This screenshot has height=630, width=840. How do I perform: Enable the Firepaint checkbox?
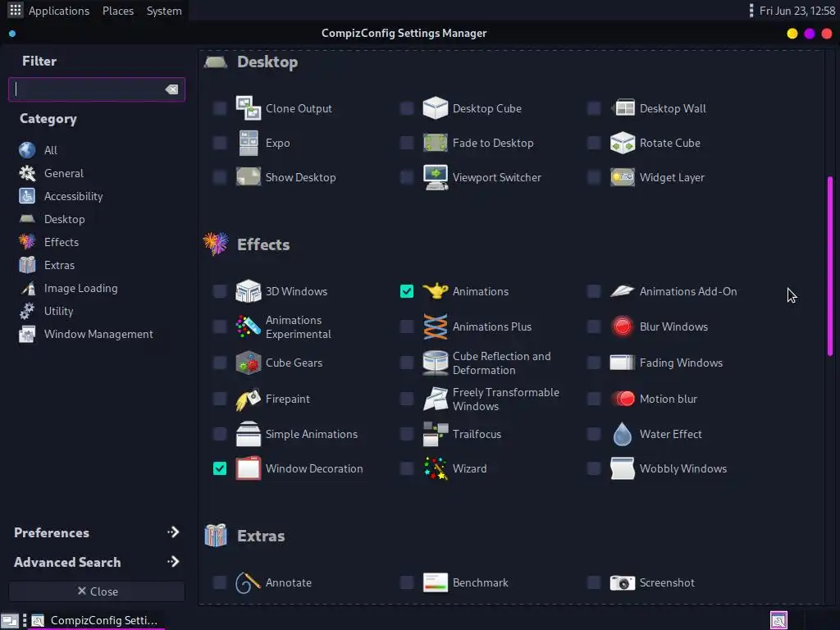pyautogui.click(x=220, y=399)
